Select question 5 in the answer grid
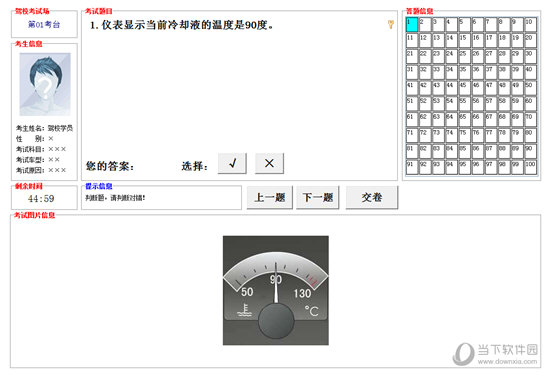Screen dimensions: 550x377 [x=464, y=25]
